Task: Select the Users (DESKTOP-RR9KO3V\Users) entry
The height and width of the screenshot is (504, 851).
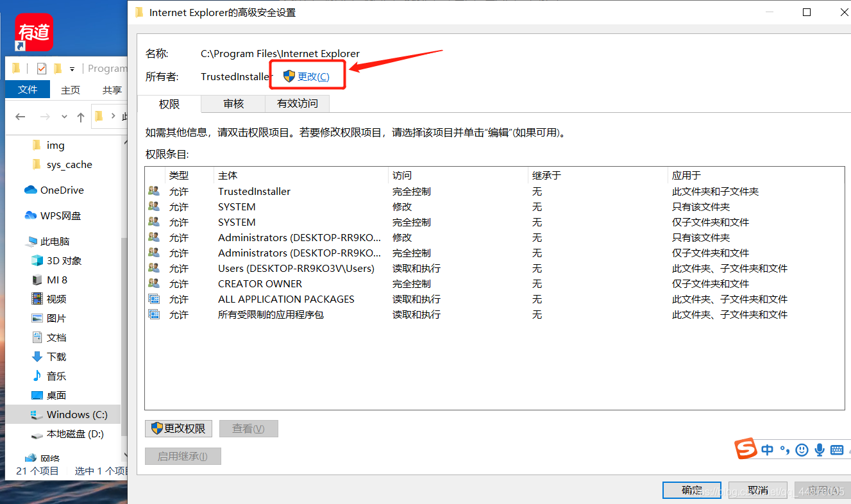Action: 494,268
